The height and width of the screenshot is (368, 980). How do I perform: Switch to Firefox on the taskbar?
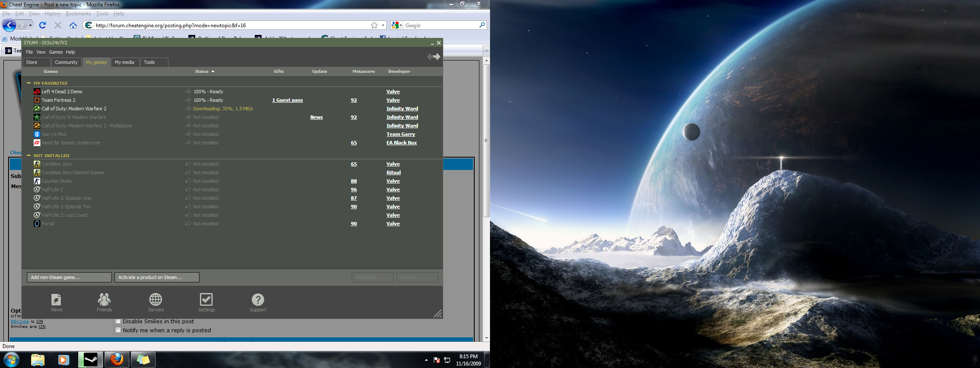[x=117, y=360]
